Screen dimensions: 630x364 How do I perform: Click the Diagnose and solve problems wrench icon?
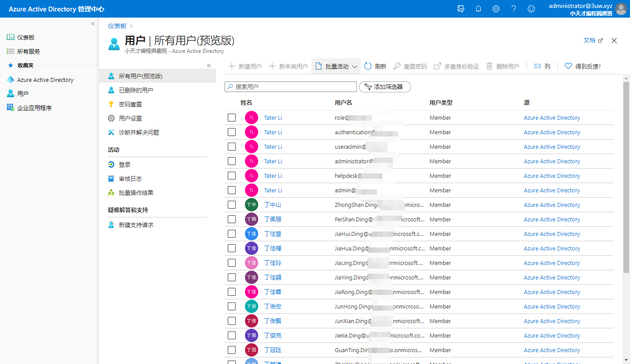(111, 132)
